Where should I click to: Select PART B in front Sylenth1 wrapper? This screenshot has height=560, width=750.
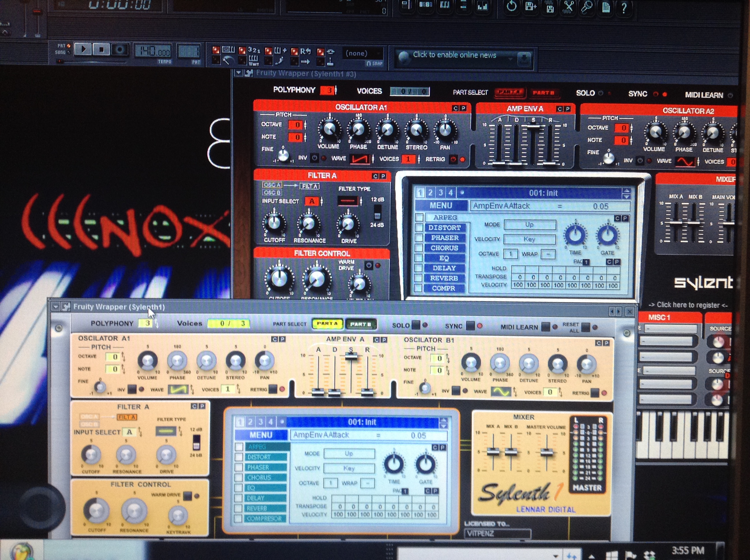tap(361, 324)
